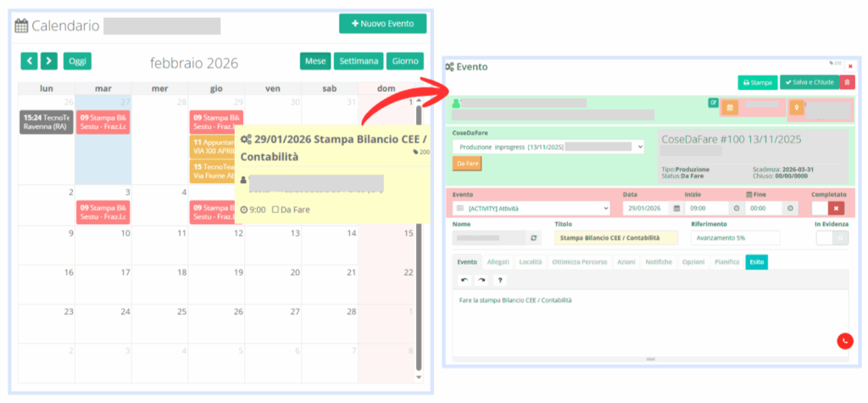The width and height of the screenshot is (868, 403).
Task: Open the calendar picker for Data field
Action: pyautogui.click(x=676, y=208)
